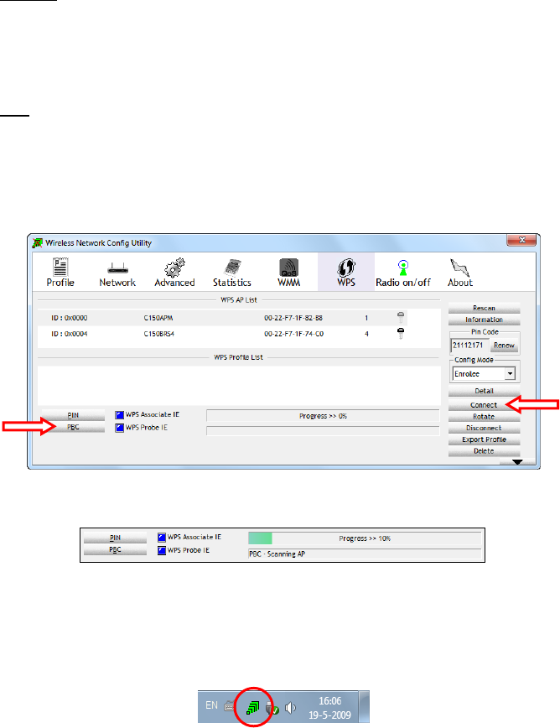Viewport: 560px width, 728px height.
Task: Toggle WPS Probe IE checkbox in main window
Action: [x=119, y=428]
